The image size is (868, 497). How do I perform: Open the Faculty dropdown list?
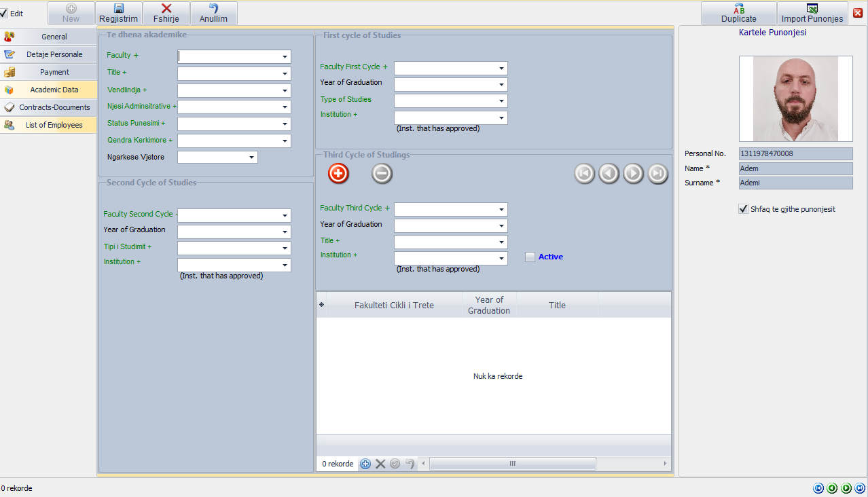point(285,56)
